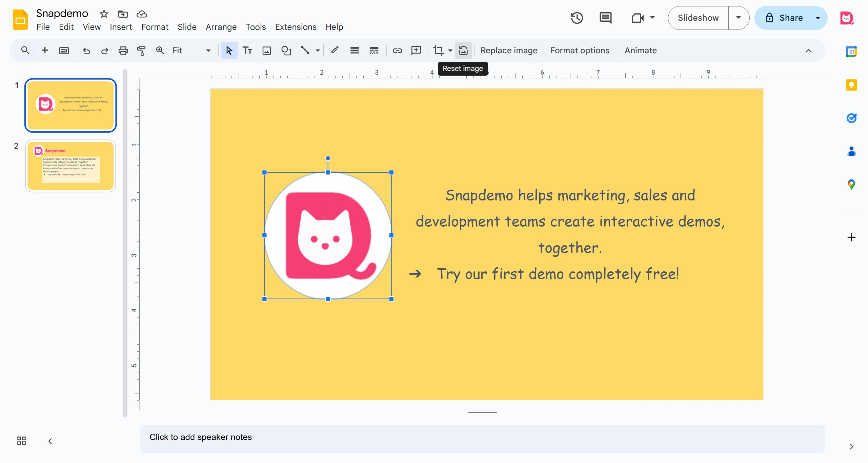The height and width of the screenshot is (463, 868).
Task: Open the Shape insert tool
Action: tap(286, 51)
